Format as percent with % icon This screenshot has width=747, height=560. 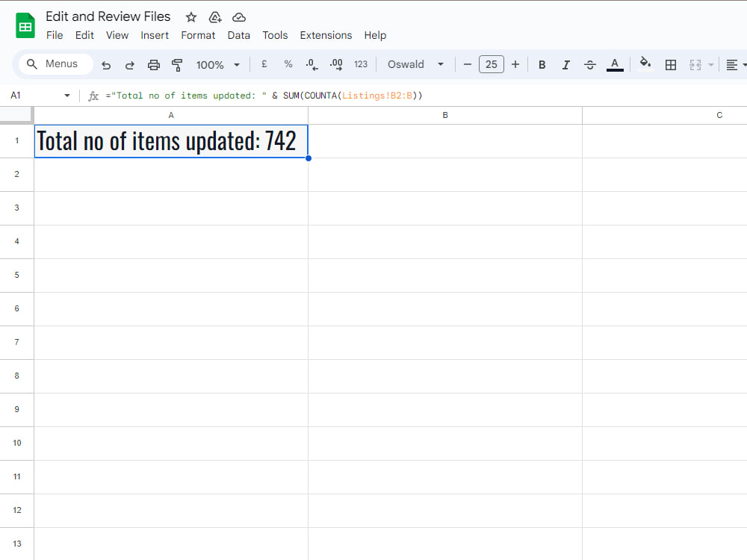(288, 64)
